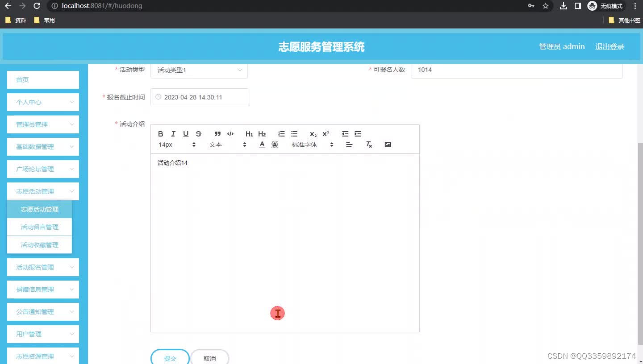
Task: Select 活动收藏管理 submenu item
Action: (x=39, y=245)
